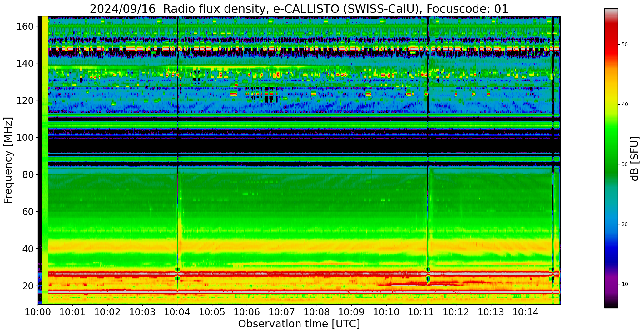Click the 10:11 time tick label
The height and width of the screenshot is (333, 644).
coord(421,312)
